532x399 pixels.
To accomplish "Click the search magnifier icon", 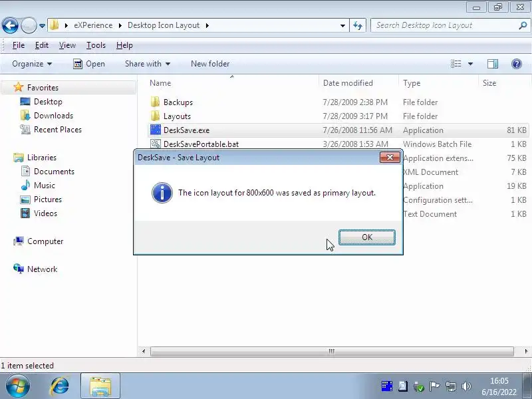I will (523, 25).
